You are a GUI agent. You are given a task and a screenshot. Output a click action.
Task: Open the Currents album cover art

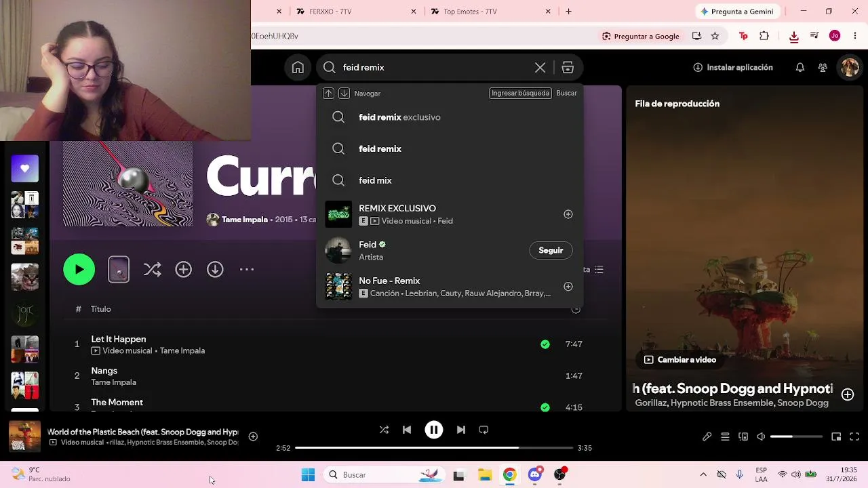[127, 184]
